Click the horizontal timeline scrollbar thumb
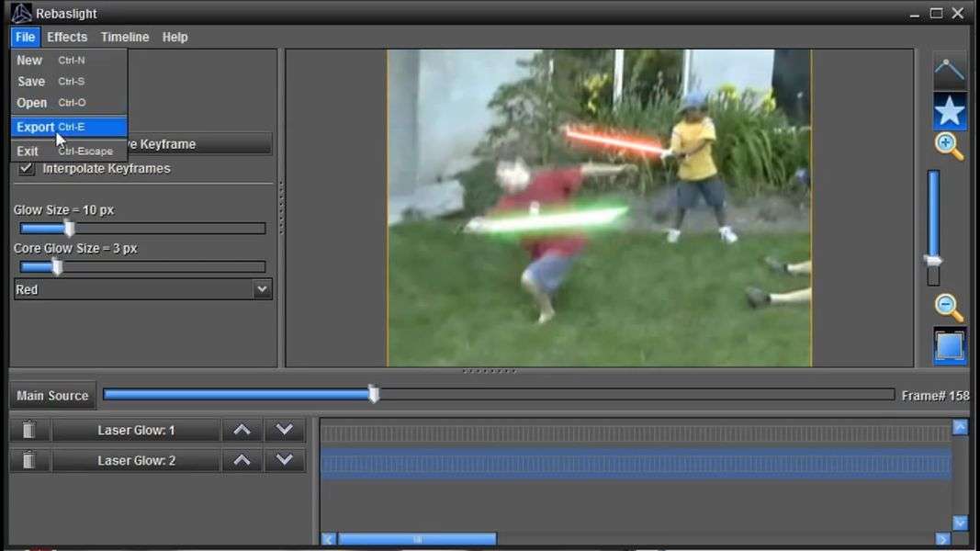This screenshot has width=980, height=551. pos(417,539)
